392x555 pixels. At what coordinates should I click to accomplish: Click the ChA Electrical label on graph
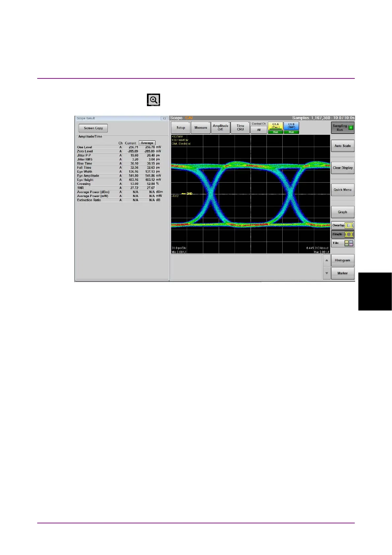(181, 144)
